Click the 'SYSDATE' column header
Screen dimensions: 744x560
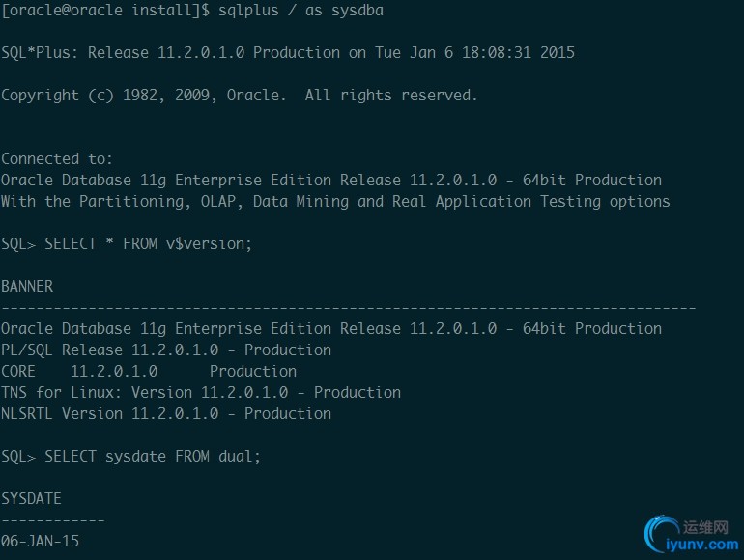point(31,499)
